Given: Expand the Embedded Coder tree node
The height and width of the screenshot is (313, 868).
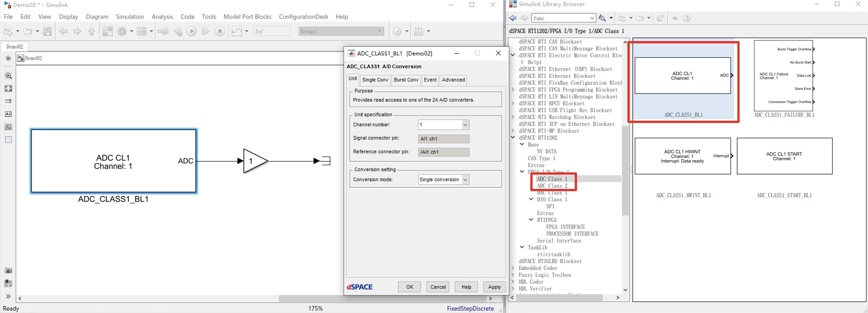Looking at the screenshot, I should [x=513, y=268].
